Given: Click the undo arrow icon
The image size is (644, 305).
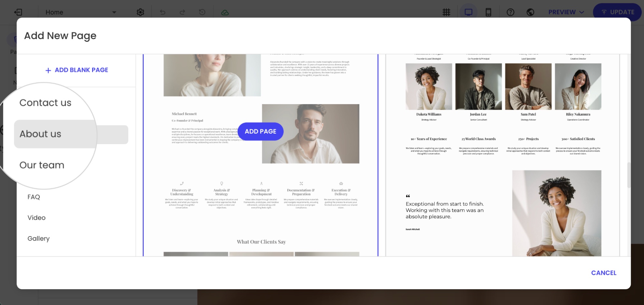Looking at the screenshot, I should coord(163,12).
